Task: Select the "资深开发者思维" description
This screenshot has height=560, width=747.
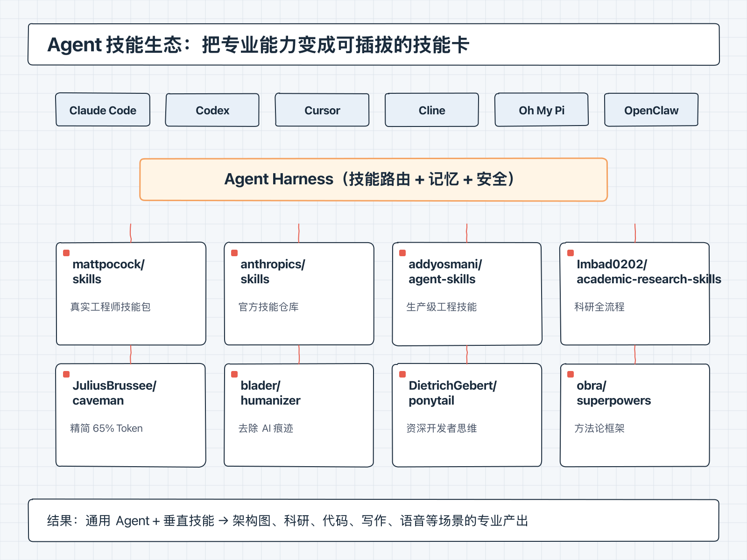Action: 442,428
